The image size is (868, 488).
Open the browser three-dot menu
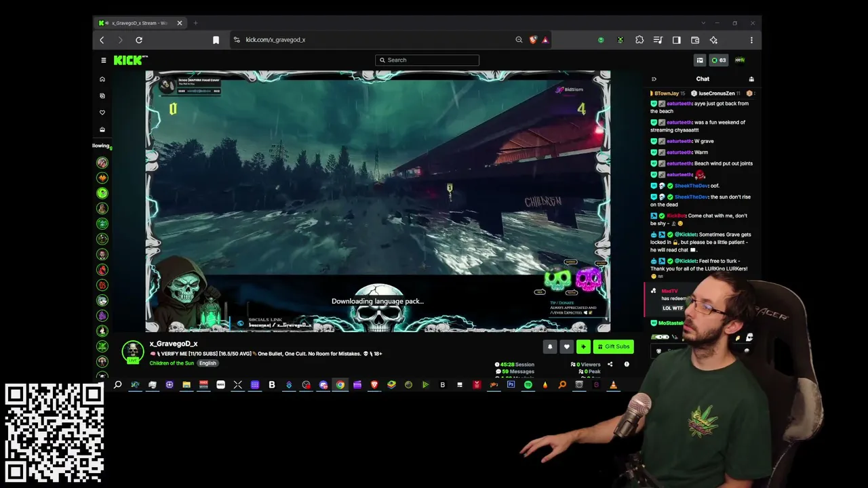[x=751, y=40]
